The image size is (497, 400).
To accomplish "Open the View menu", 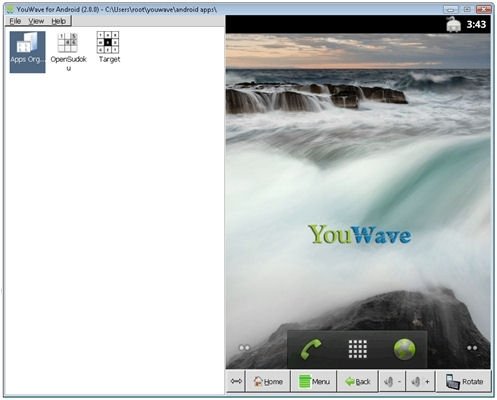I will [36, 21].
